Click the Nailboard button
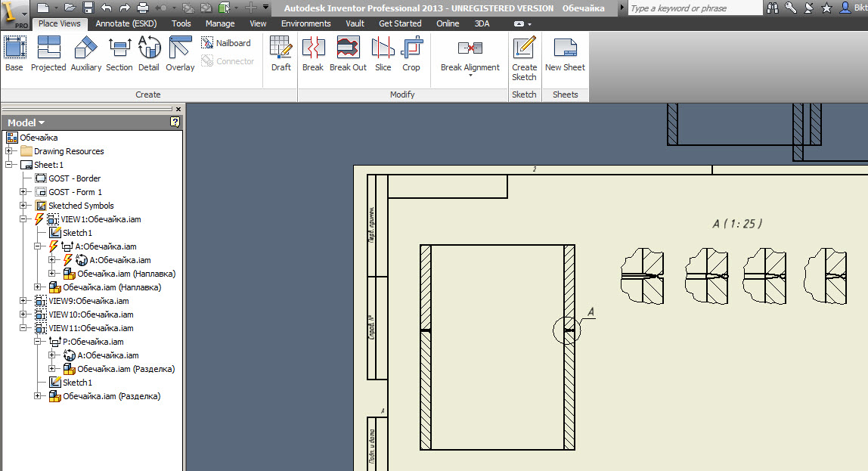The width and height of the screenshot is (868, 471). click(x=227, y=43)
